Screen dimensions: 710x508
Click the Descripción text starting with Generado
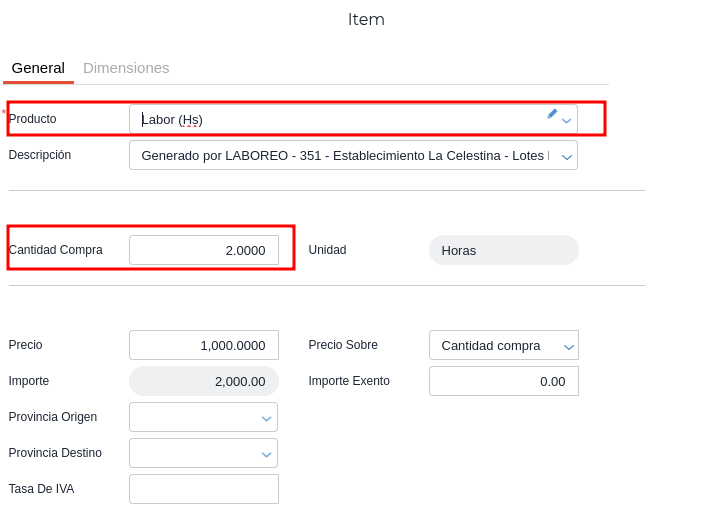340,155
